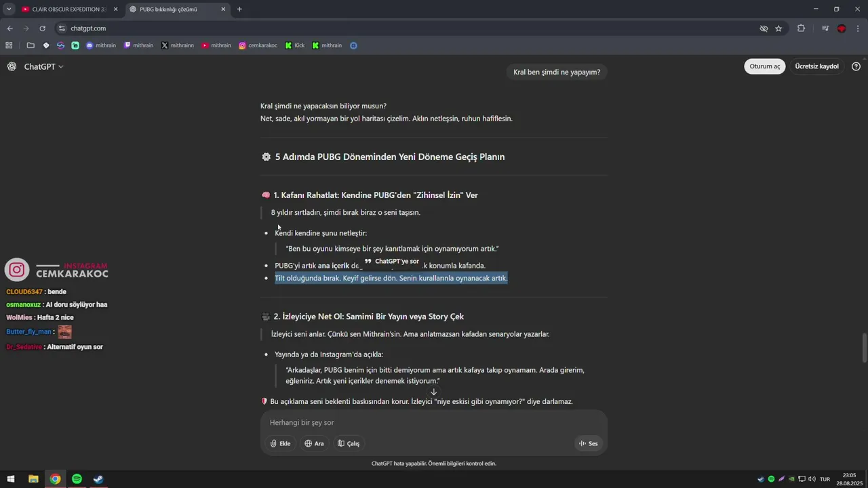This screenshot has width=868, height=488.
Task: Open the Chrome profile avatar
Action: pos(842,28)
